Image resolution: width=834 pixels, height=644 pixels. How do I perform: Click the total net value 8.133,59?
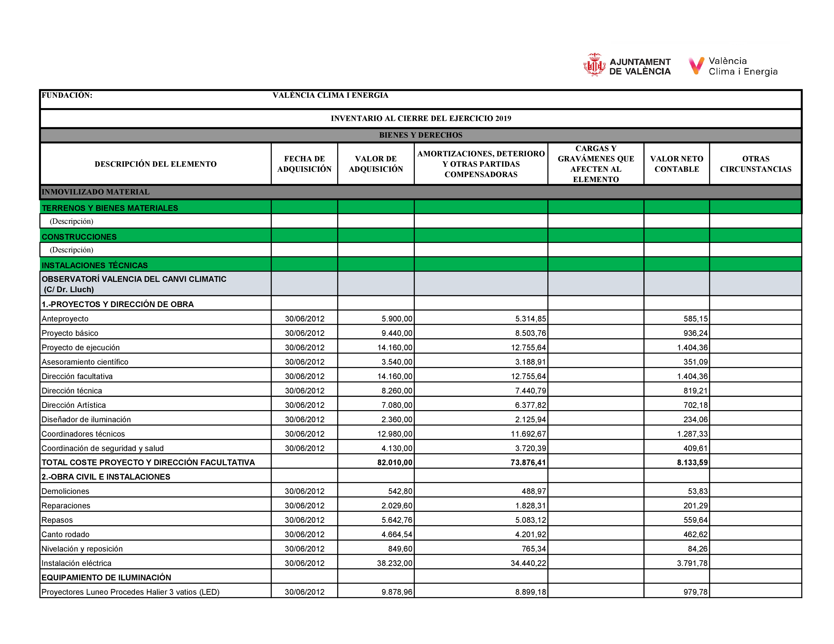point(692,462)
